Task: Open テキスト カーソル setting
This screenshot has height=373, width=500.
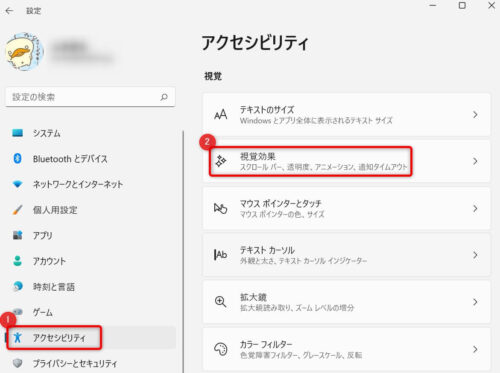Action: pyautogui.click(x=347, y=255)
